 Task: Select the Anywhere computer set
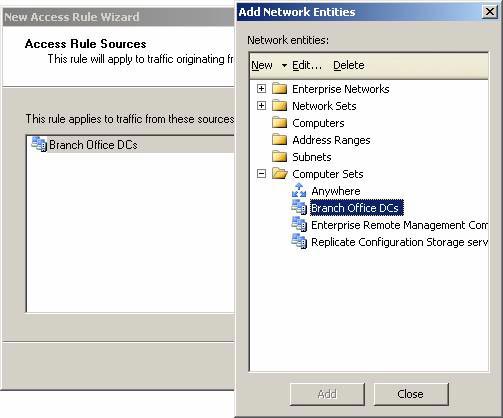[x=336, y=191]
